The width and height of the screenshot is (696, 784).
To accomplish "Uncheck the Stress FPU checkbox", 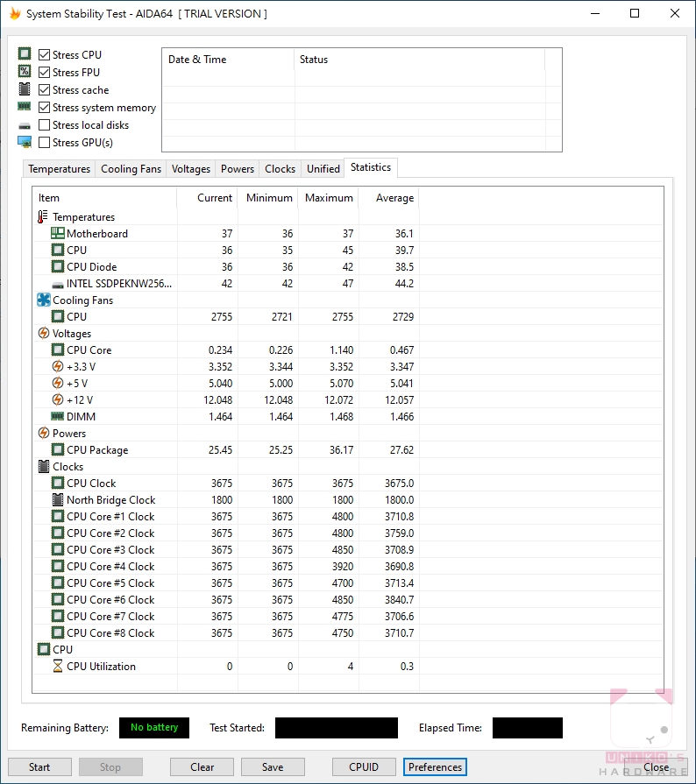I will tap(44, 72).
